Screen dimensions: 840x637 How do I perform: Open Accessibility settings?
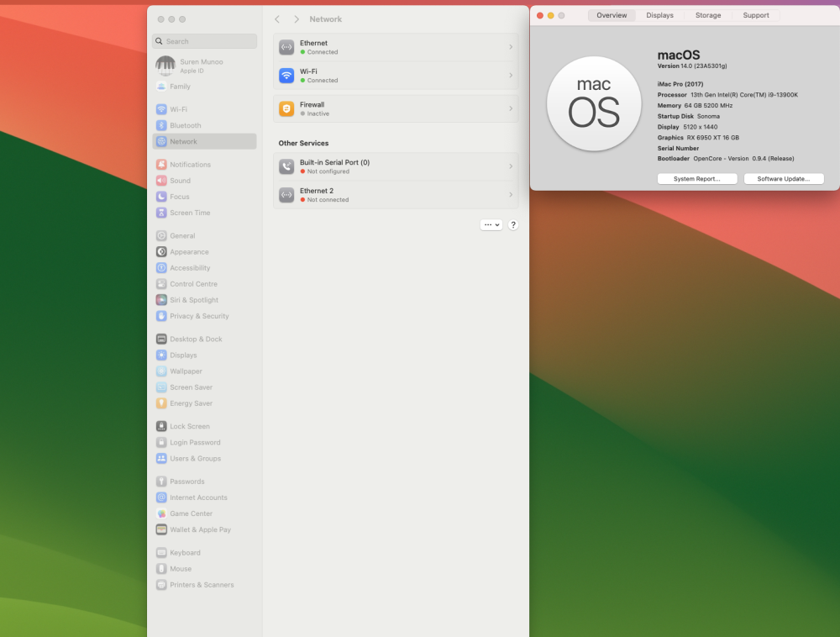pos(204,268)
